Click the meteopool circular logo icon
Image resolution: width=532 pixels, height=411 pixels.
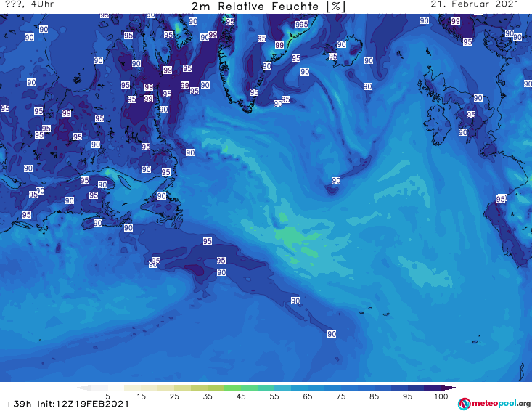[x=464, y=404]
